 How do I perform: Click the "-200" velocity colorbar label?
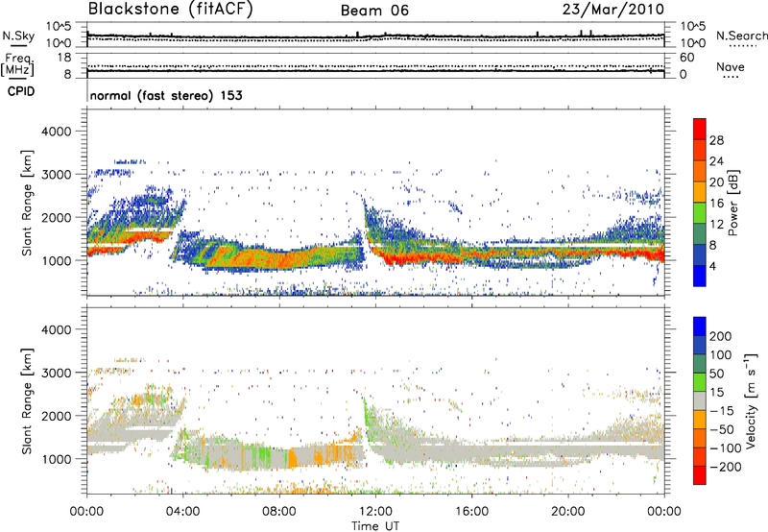coord(726,467)
